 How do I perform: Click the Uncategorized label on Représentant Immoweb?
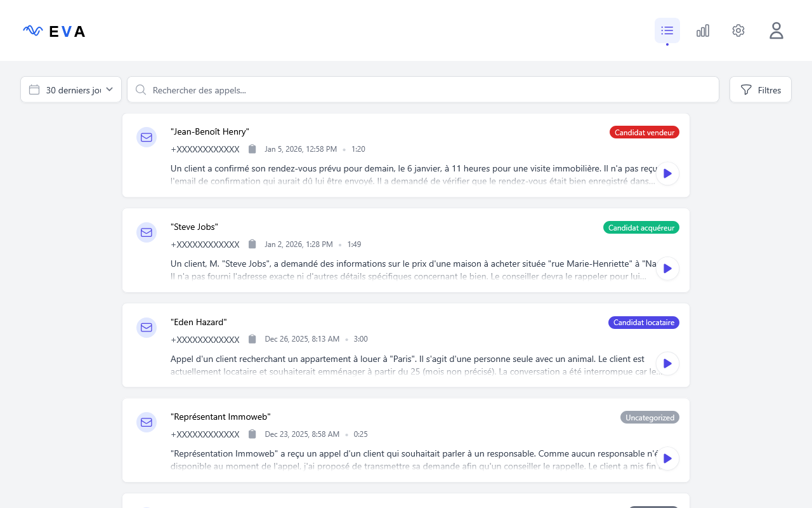point(650,417)
